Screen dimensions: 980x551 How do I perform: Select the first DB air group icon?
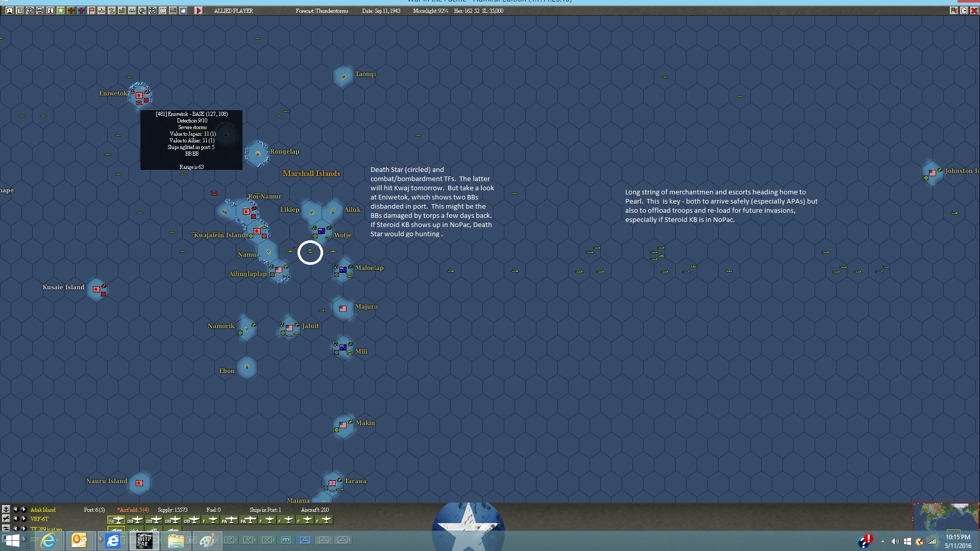[x=135, y=520]
